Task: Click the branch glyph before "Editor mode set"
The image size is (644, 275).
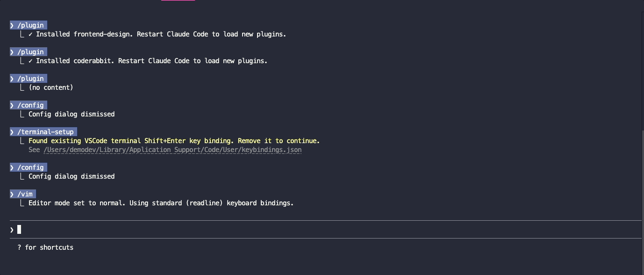Action: (22, 203)
